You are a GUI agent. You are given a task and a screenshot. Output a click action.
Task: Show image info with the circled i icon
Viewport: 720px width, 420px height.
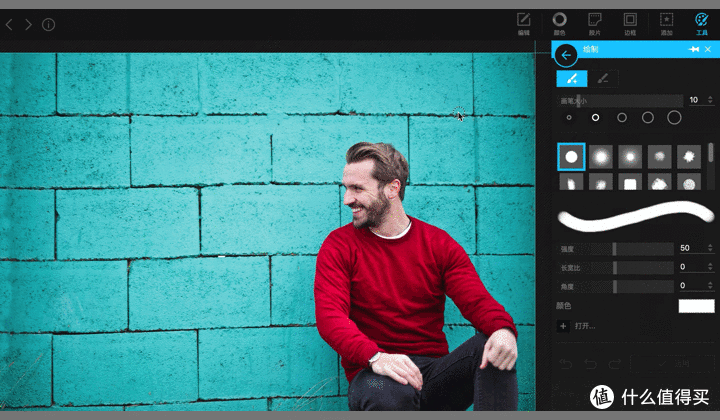click(48, 24)
